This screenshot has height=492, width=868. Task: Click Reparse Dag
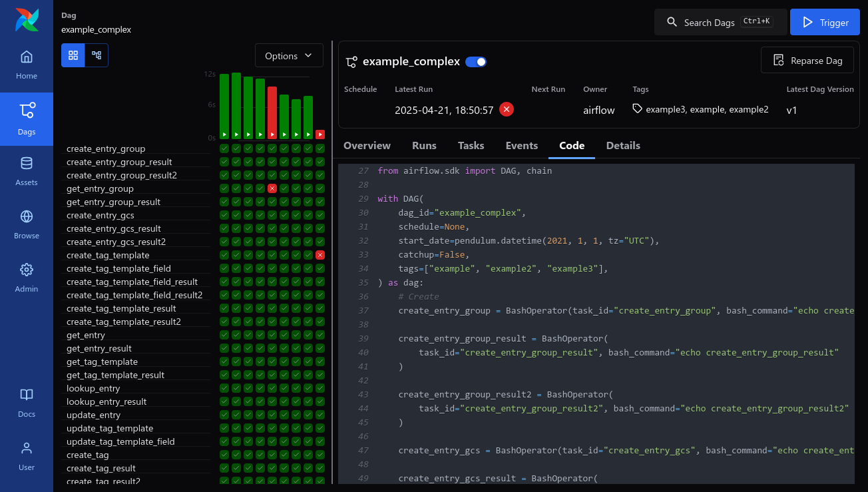[x=807, y=60]
